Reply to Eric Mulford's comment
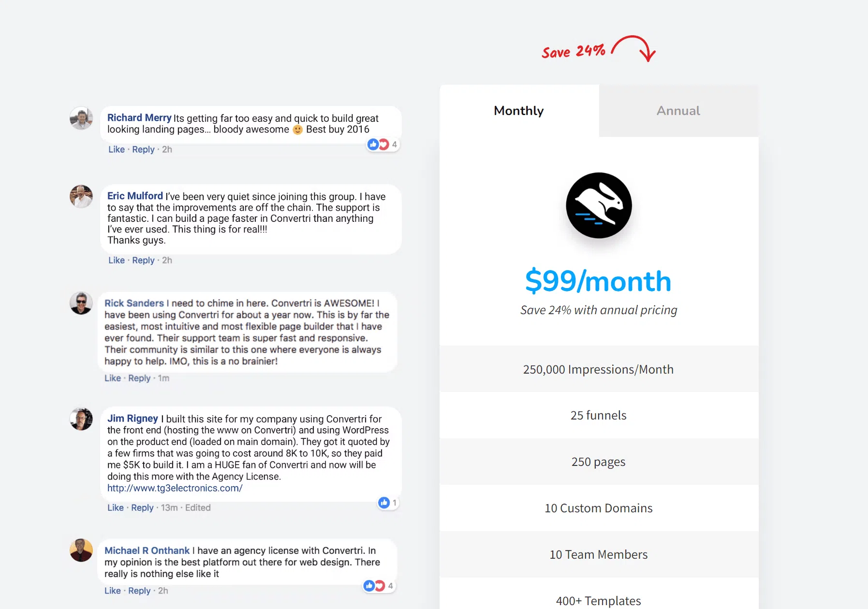The height and width of the screenshot is (609, 868). pyautogui.click(x=143, y=260)
